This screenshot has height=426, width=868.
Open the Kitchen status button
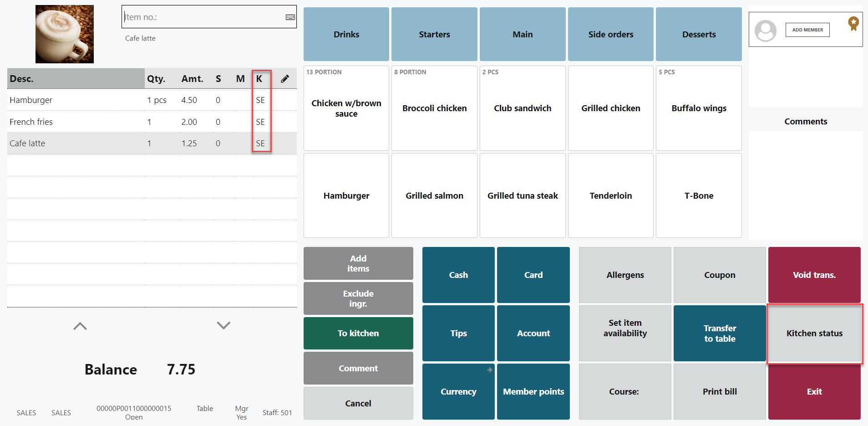pyautogui.click(x=814, y=333)
